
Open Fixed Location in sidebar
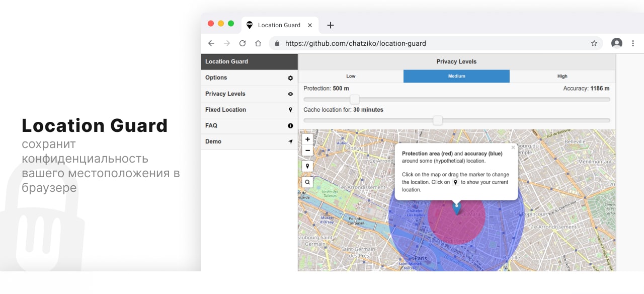pyautogui.click(x=249, y=110)
